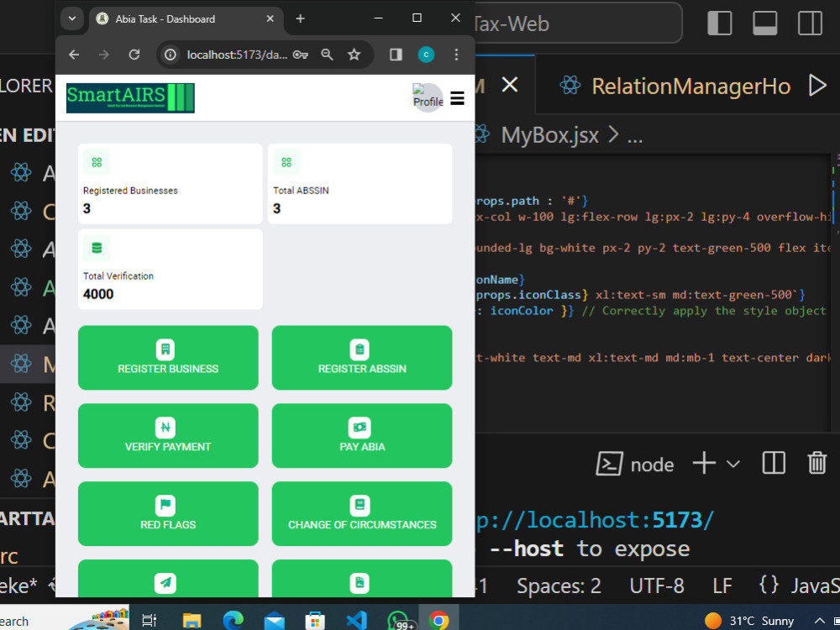Click the paper-plane icon tile
This screenshot has width=840, height=630.
click(168, 579)
